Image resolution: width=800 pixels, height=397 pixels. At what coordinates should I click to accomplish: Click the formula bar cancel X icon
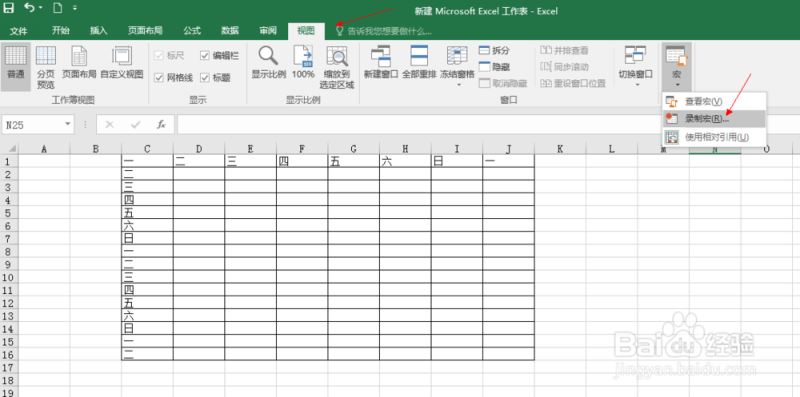pos(110,125)
